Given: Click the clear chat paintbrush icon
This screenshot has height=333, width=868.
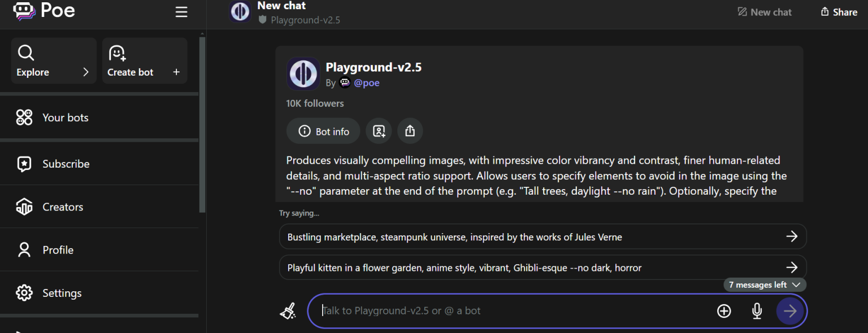Looking at the screenshot, I should coord(288,310).
